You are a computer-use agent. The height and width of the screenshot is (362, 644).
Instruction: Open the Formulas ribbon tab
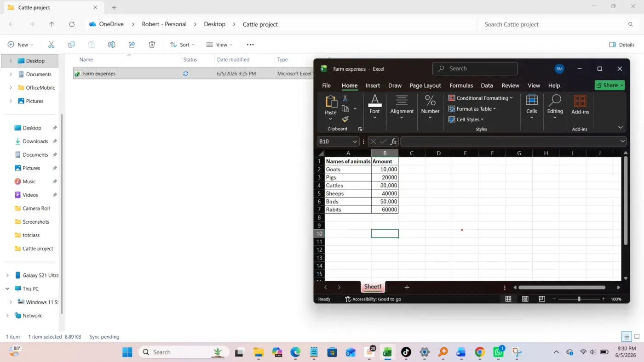click(x=461, y=85)
